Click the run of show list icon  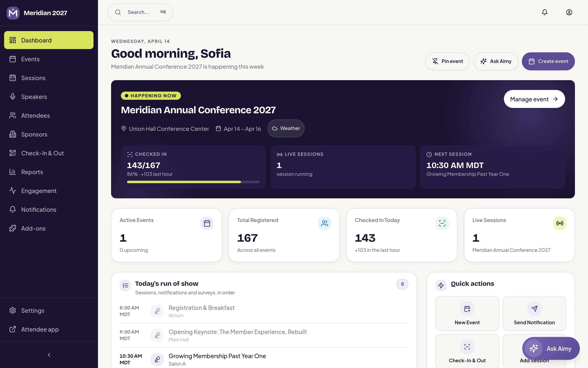point(125,285)
